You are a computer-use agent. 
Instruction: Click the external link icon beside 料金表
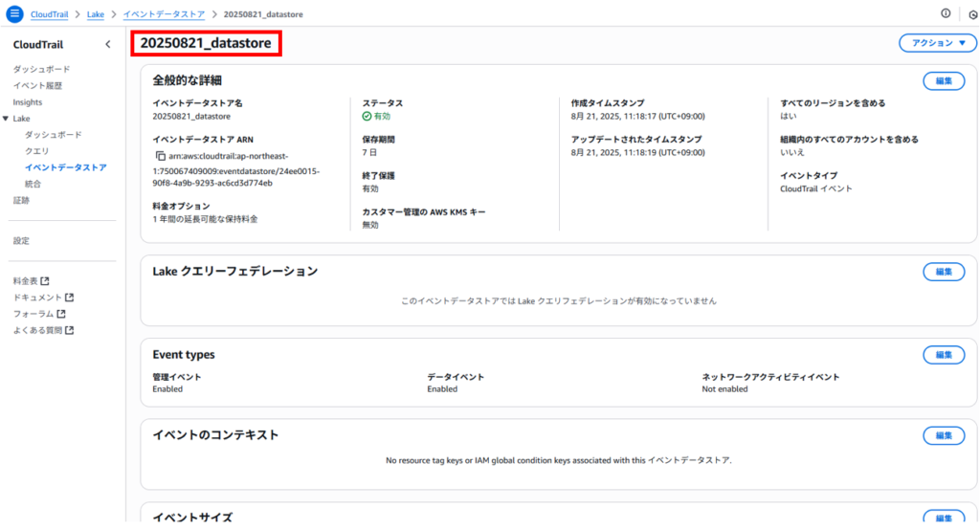pyautogui.click(x=45, y=281)
